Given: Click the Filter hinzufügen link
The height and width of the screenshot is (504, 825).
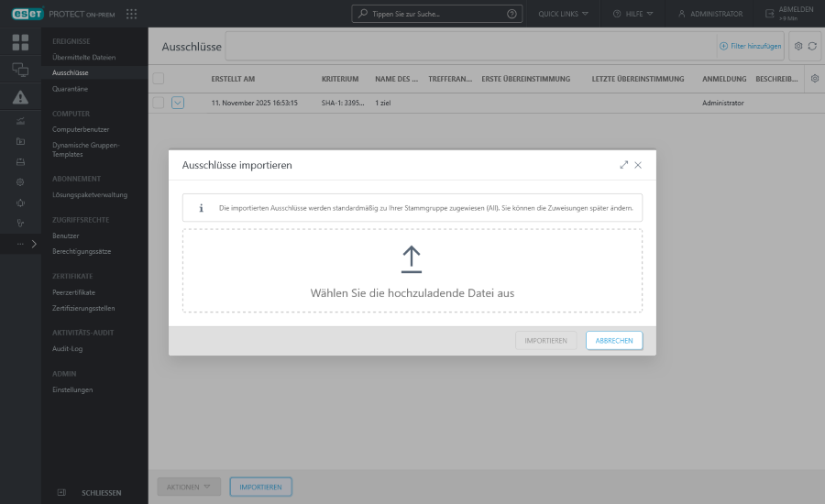Looking at the screenshot, I should point(751,46).
